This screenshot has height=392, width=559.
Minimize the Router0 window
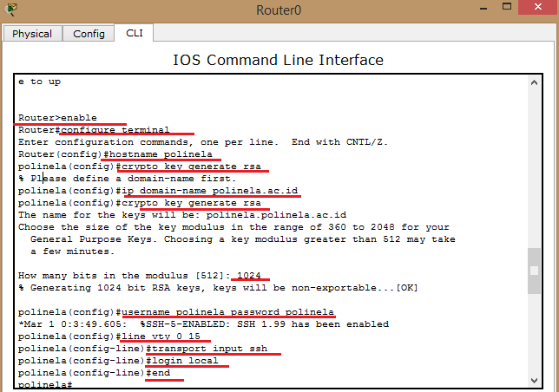(x=483, y=8)
